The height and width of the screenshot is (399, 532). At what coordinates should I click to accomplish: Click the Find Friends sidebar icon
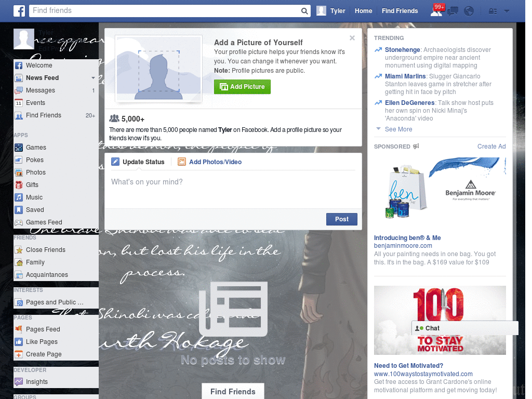(19, 115)
